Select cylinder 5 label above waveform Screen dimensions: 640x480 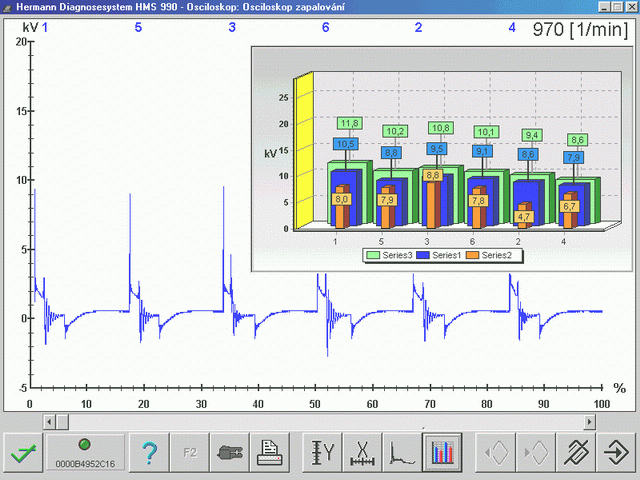[138, 27]
